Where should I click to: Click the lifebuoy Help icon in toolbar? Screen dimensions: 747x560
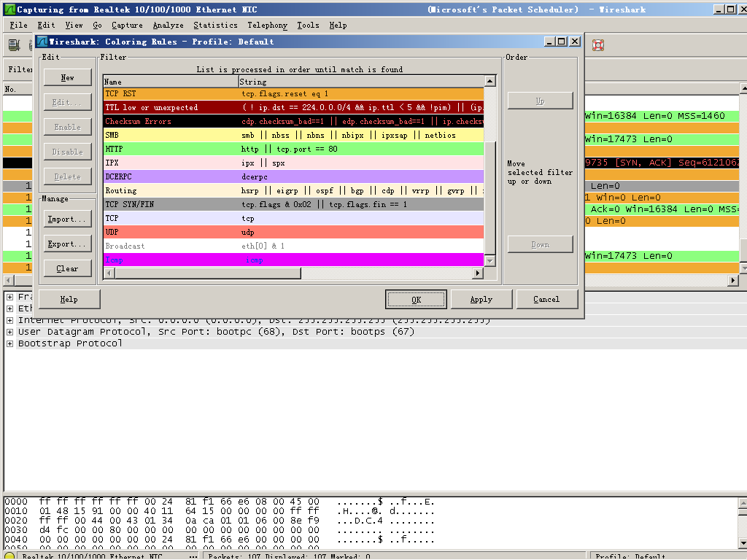coord(598,44)
